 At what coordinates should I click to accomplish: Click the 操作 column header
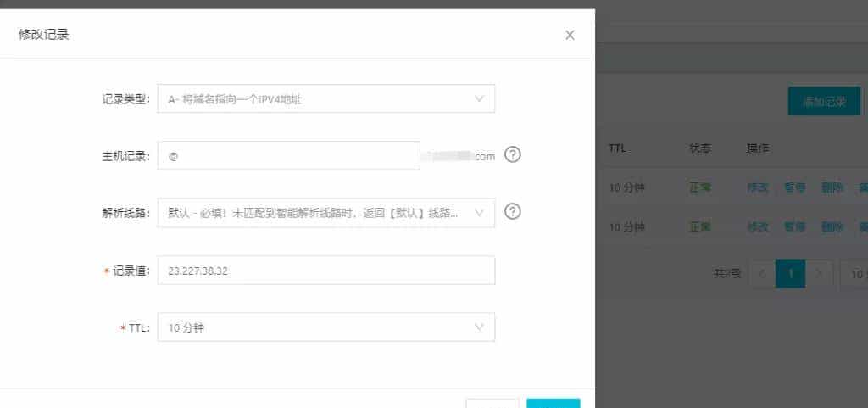coord(758,148)
